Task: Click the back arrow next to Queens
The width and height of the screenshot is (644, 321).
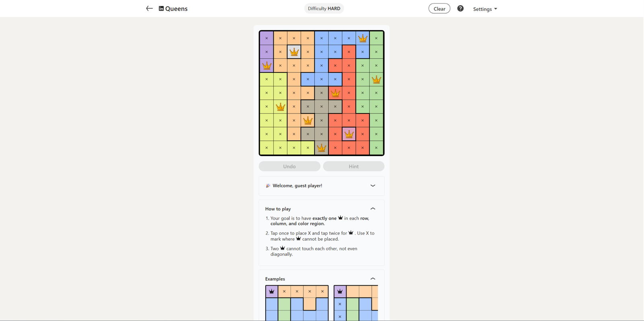Action: tap(149, 8)
